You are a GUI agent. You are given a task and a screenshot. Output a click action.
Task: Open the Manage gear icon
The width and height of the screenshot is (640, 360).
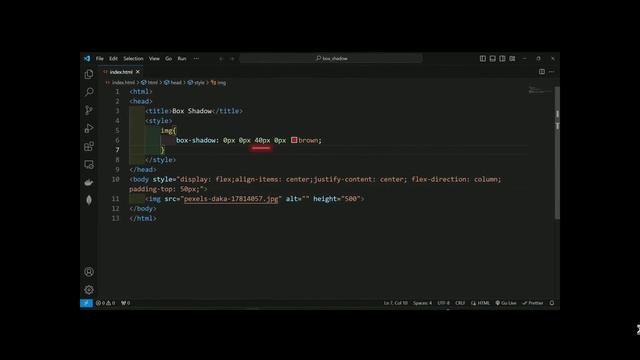(89, 290)
